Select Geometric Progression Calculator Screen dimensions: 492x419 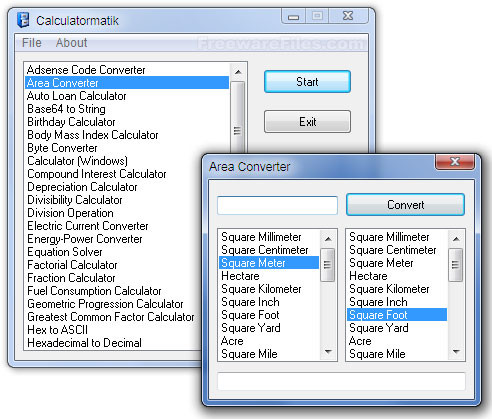[113, 304]
